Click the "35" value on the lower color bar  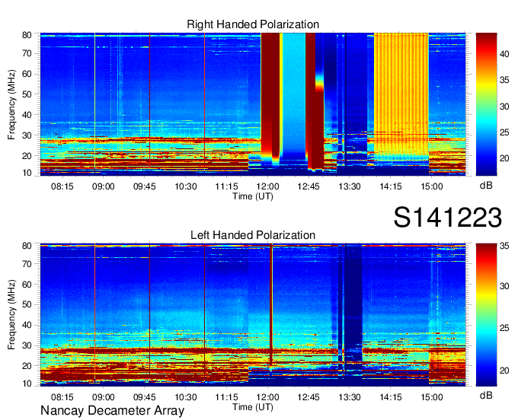click(504, 246)
